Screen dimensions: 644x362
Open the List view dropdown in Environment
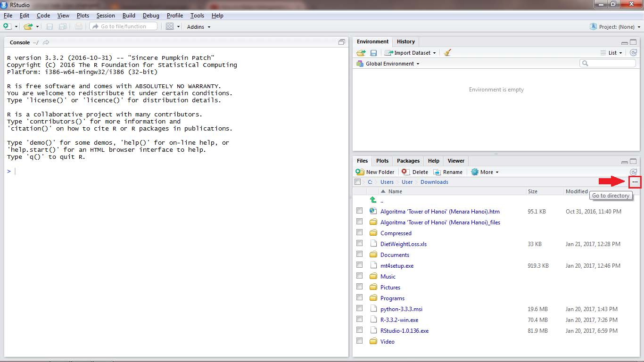point(611,53)
